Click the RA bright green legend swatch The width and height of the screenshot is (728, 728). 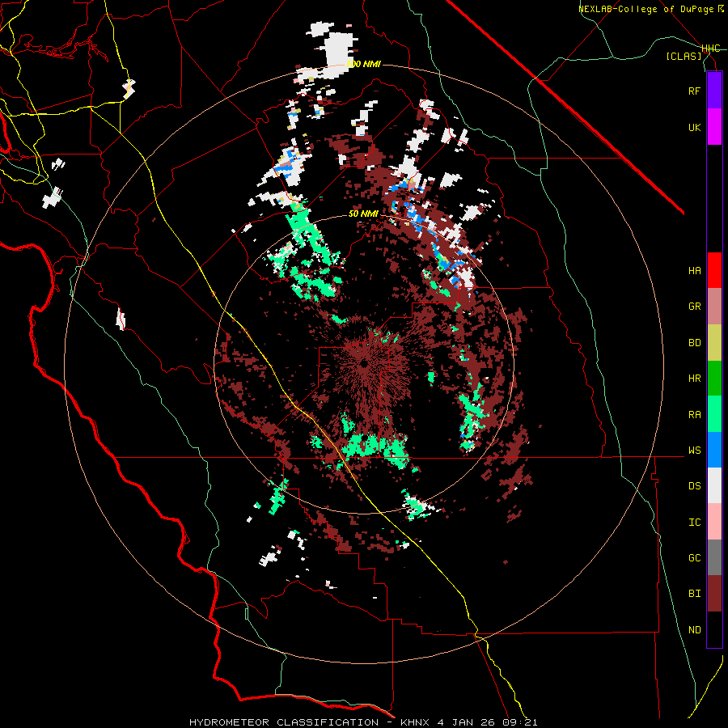[x=714, y=414]
